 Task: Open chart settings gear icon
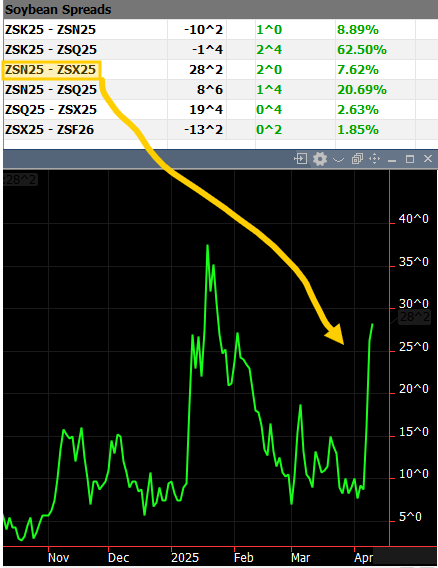[320, 159]
